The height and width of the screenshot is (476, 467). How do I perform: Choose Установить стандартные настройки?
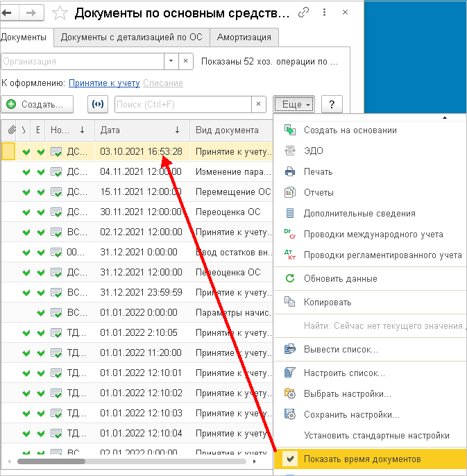pos(370,435)
